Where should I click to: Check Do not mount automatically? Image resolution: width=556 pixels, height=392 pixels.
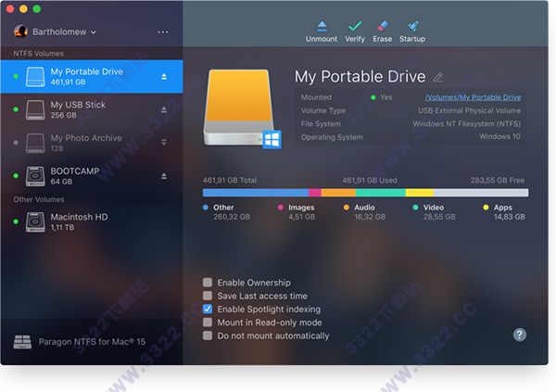click(208, 335)
